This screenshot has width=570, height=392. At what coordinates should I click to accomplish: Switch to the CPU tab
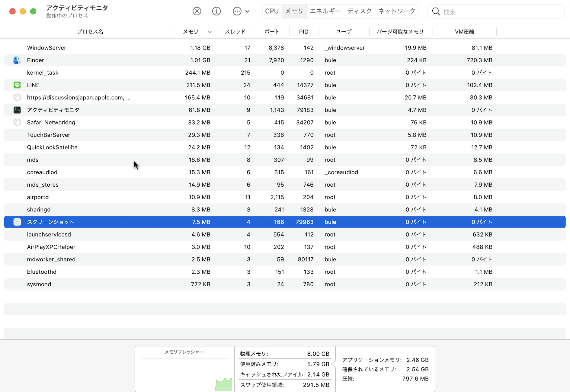click(272, 11)
